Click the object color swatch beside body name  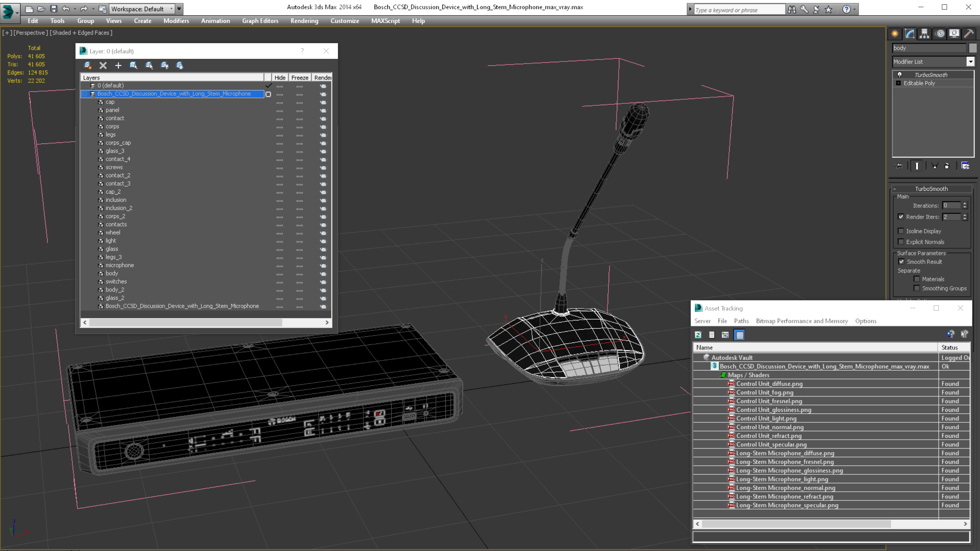click(973, 48)
